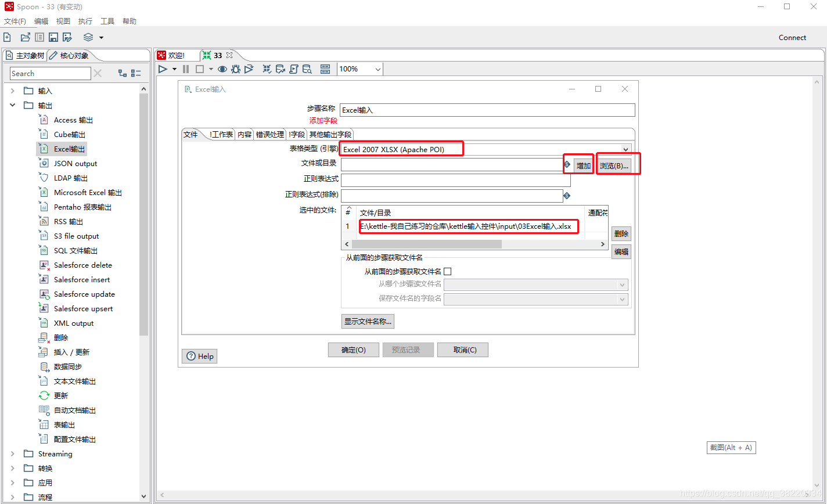The image size is (827, 504).
Task: Click the Get SQL icon
Action: tap(294, 69)
